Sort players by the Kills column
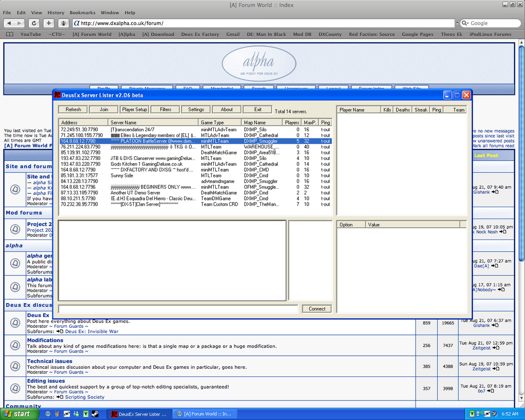Image resolution: width=525 pixels, height=420 pixels. point(387,110)
